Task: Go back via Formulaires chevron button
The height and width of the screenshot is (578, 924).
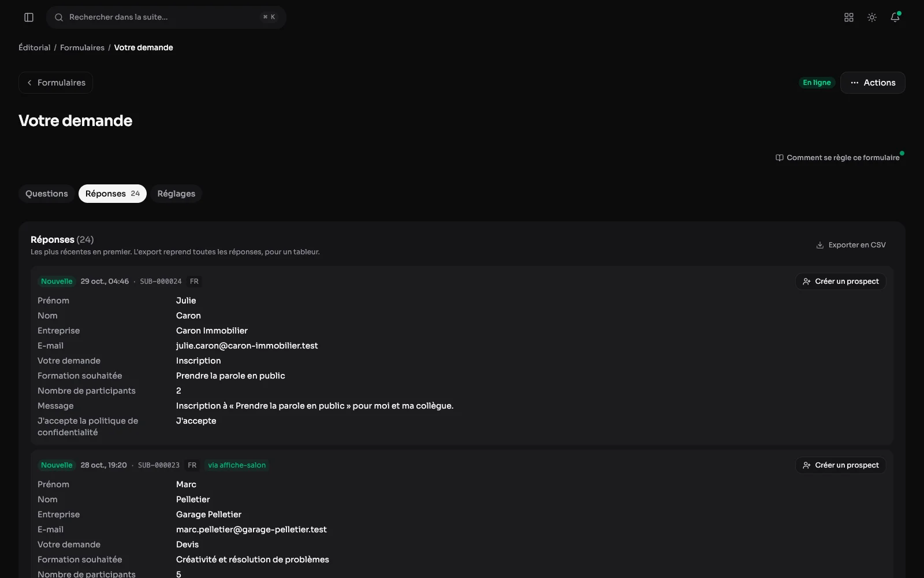Action: coord(55,83)
